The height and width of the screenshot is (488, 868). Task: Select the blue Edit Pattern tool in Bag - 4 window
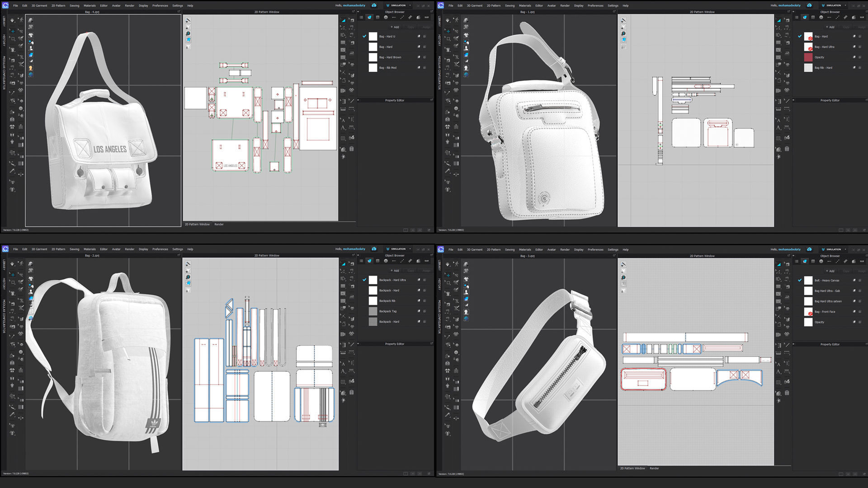pyautogui.click(x=343, y=20)
